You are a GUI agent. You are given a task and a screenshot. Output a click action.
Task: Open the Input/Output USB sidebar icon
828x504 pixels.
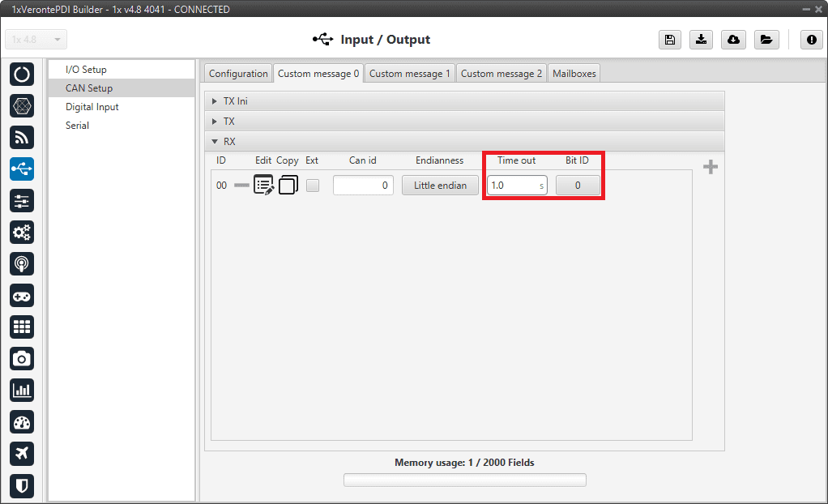(22, 169)
